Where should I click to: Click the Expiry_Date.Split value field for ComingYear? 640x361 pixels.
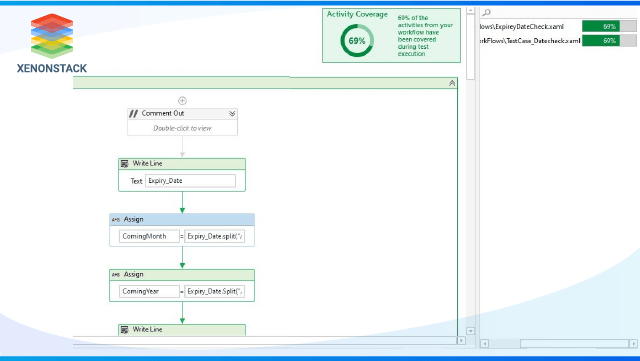click(214, 291)
